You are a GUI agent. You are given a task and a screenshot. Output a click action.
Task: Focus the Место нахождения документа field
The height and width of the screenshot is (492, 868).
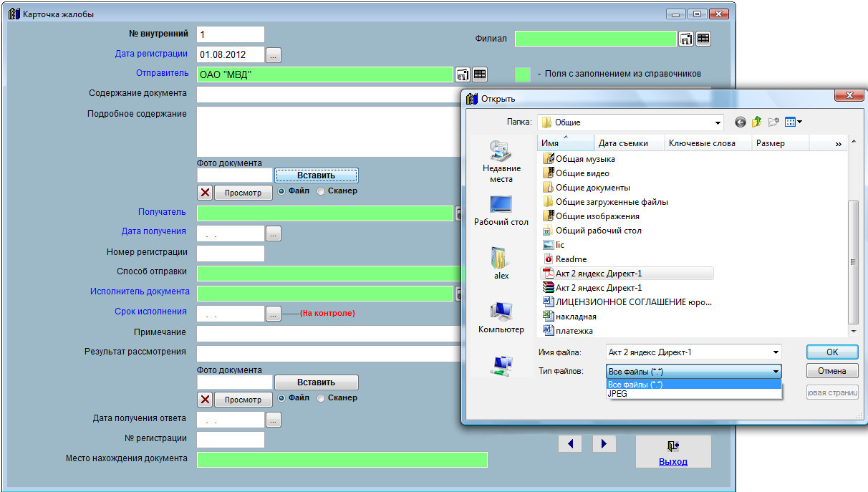coord(342,460)
